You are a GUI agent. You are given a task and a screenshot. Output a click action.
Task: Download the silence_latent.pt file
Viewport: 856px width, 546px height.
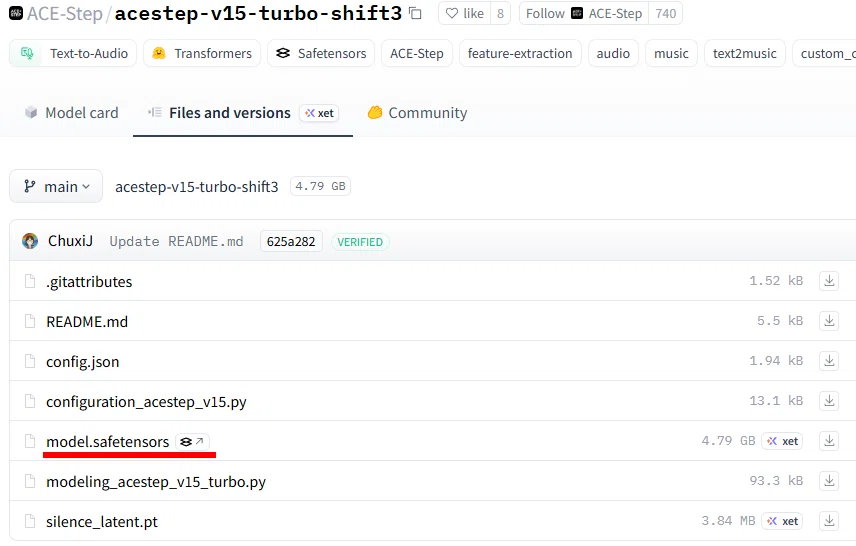(829, 520)
